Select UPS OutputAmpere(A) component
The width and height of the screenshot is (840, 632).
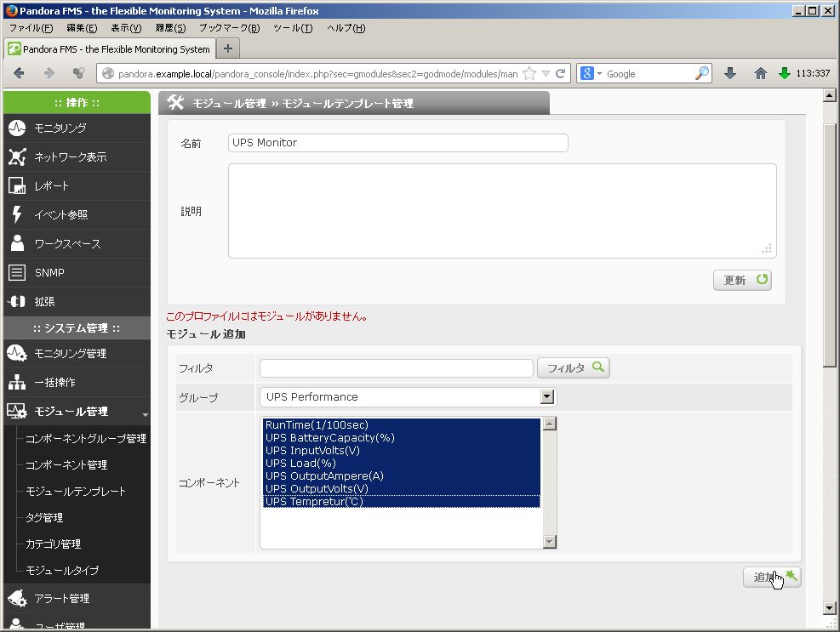click(401, 476)
